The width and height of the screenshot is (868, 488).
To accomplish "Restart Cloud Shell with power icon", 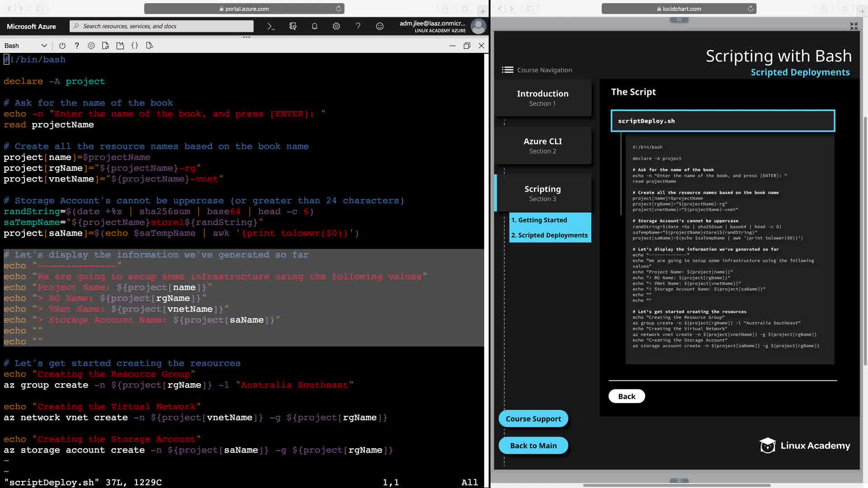I will point(62,46).
